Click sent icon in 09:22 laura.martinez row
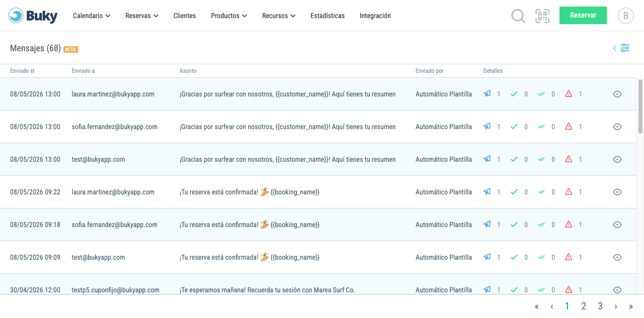The width and height of the screenshot is (644, 318). [x=487, y=191]
